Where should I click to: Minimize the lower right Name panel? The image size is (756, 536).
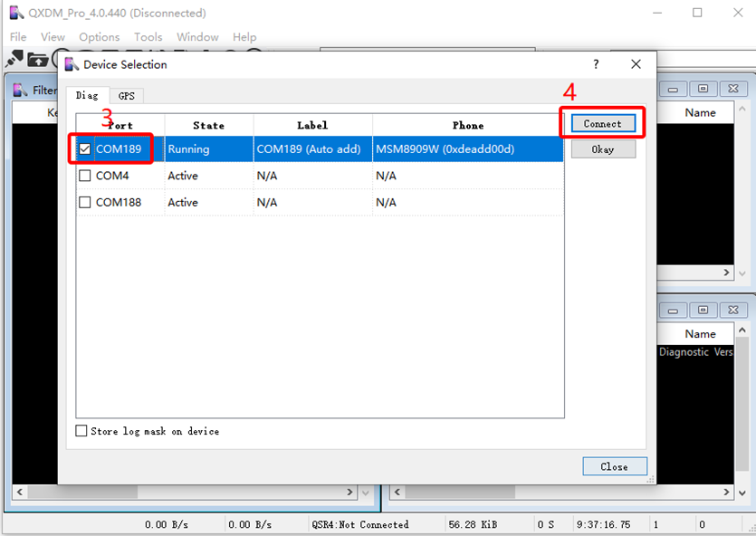[x=673, y=310]
